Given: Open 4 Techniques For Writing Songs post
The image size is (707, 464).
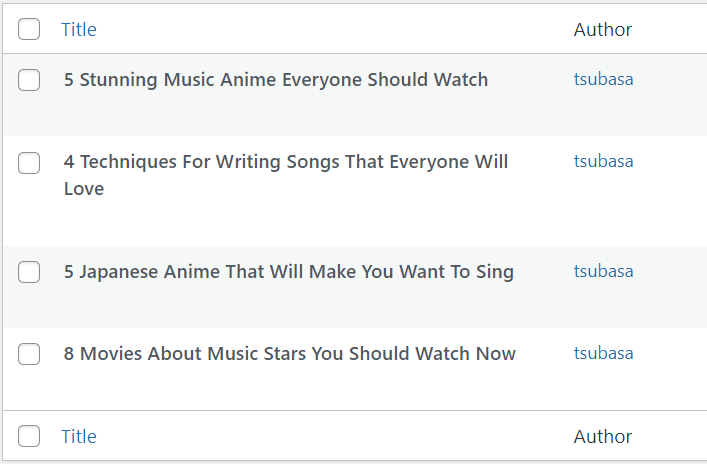Looking at the screenshot, I should point(286,162).
